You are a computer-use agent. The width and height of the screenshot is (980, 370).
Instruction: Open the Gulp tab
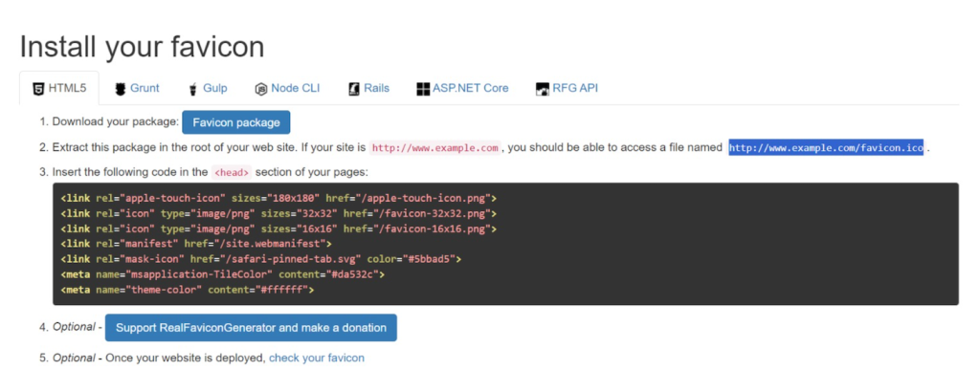tap(209, 89)
